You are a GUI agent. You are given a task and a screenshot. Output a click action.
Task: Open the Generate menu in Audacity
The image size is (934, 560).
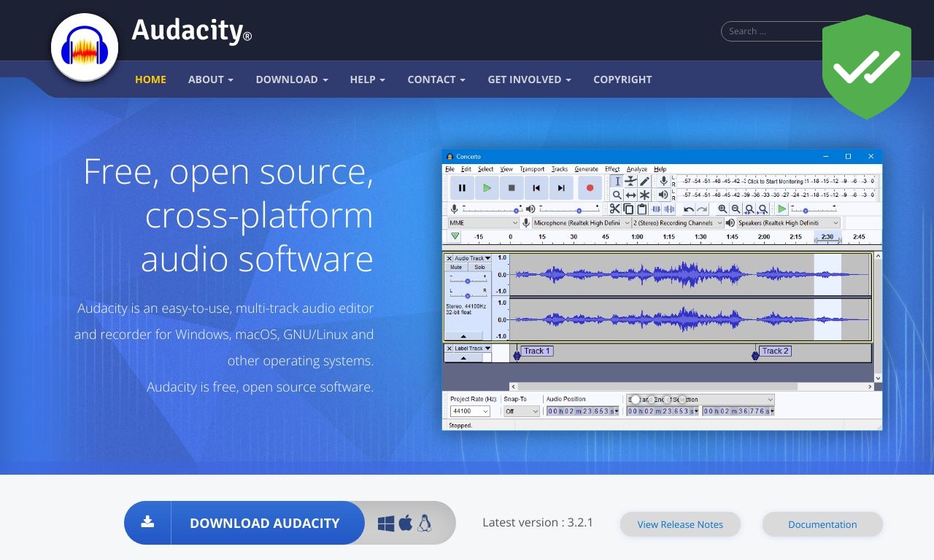click(587, 169)
